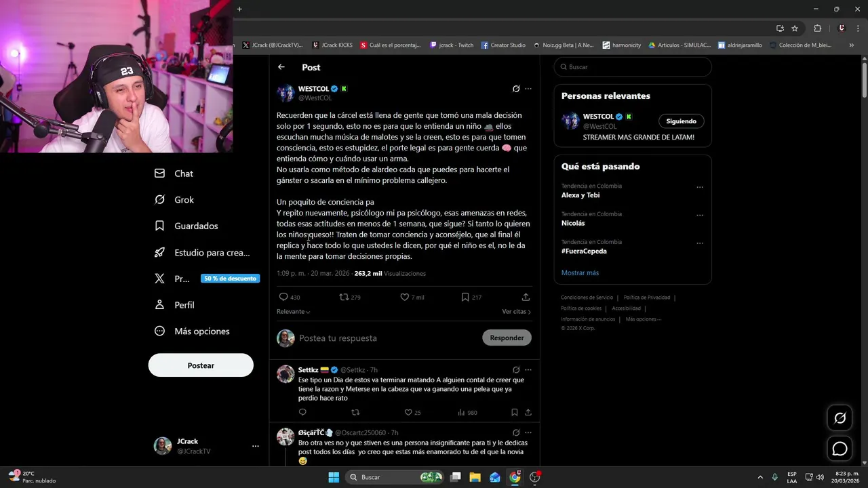This screenshot has height=488, width=868.
Task: Click repost icon with 279 reposts
Action: coord(344,297)
